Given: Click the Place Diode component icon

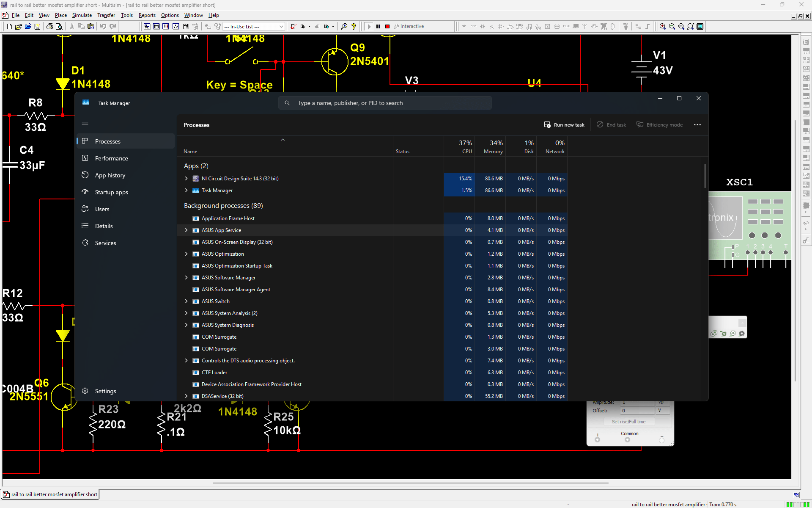Looking at the screenshot, I should pyautogui.click(x=483, y=26).
